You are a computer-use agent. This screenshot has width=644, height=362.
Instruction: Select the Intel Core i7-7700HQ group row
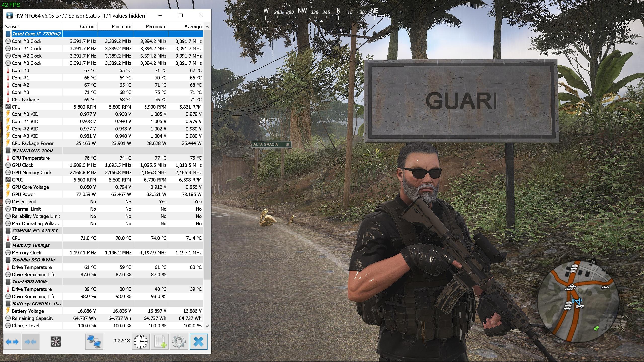36,34
